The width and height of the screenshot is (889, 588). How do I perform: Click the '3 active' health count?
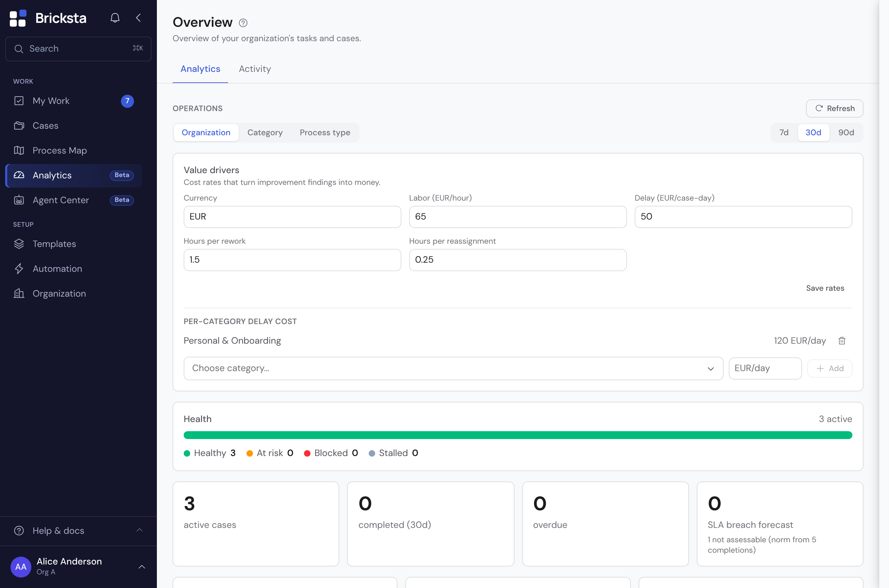click(835, 419)
